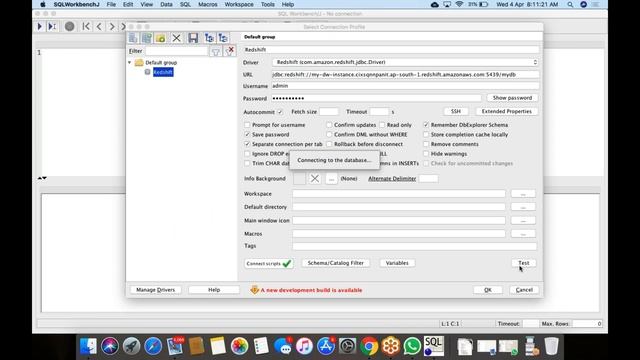
Task: Open the Macros menu
Action: point(208,4)
